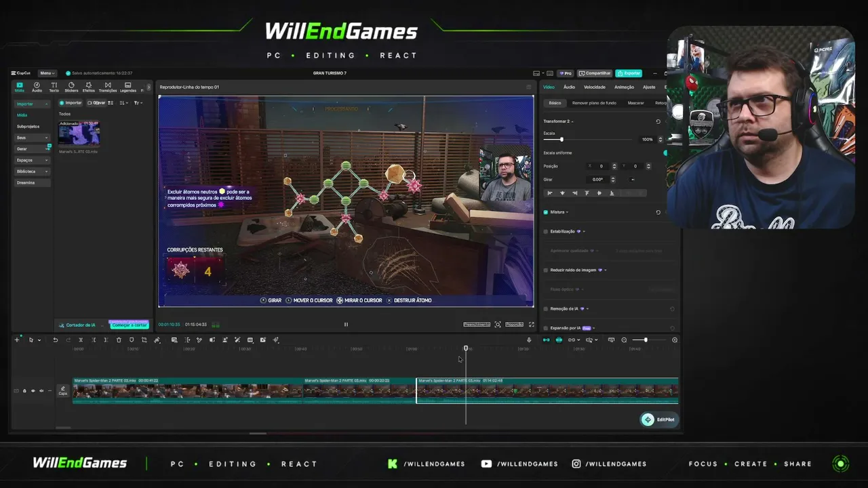Lock the main video track
The image size is (868, 488).
coord(24,390)
